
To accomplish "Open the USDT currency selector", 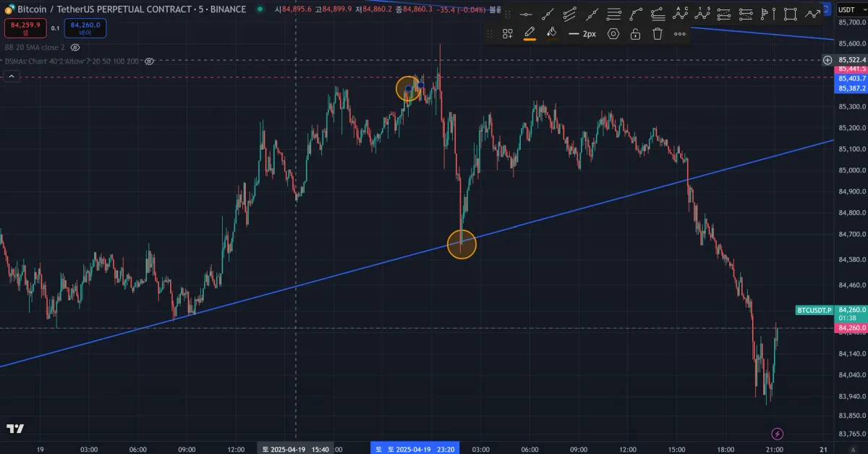I will (x=848, y=9).
